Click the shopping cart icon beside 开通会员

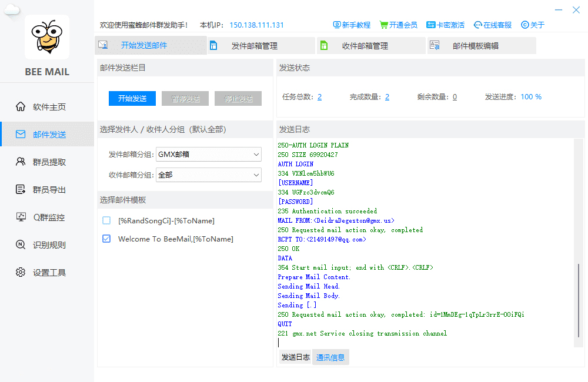[x=383, y=25]
